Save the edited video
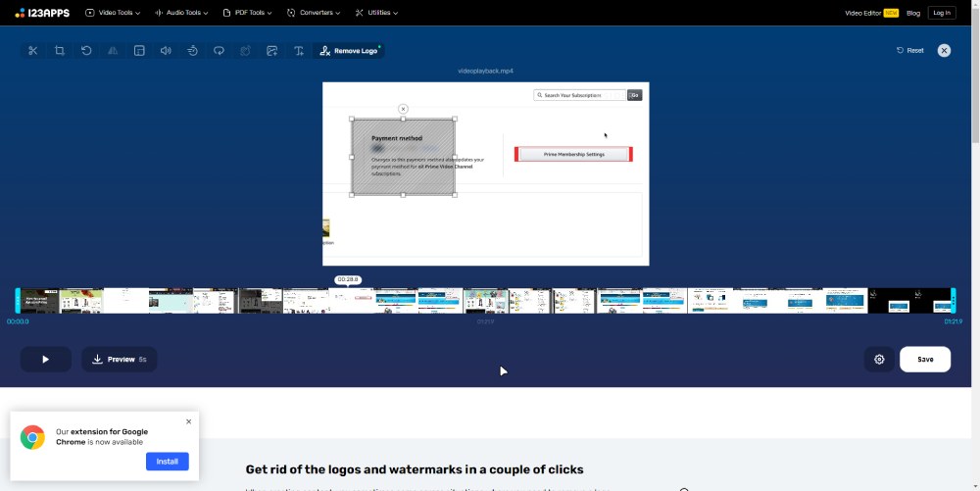Image resolution: width=980 pixels, height=491 pixels. [x=925, y=360]
